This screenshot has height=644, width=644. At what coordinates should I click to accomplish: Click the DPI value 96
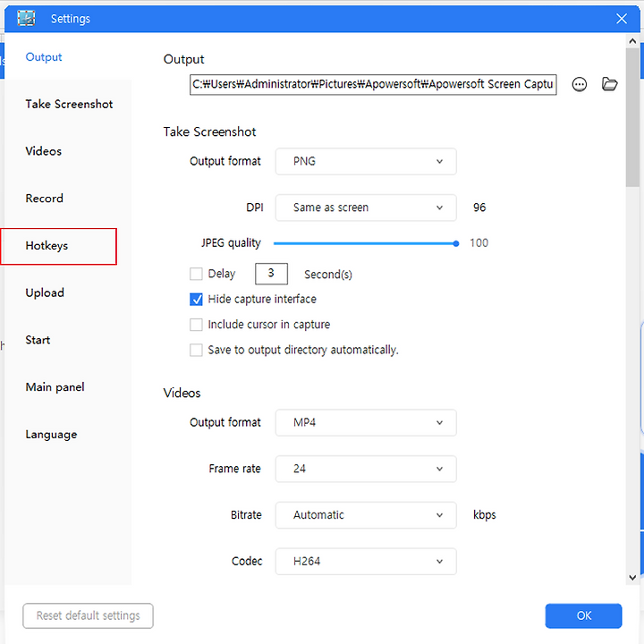pyautogui.click(x=479, y=208)
